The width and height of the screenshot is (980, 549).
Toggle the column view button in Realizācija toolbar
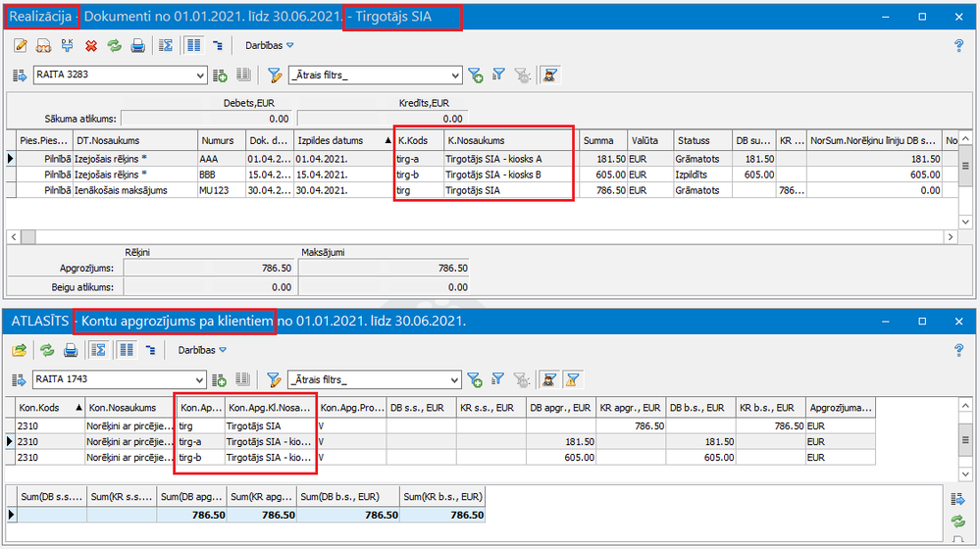coord(194,45)
